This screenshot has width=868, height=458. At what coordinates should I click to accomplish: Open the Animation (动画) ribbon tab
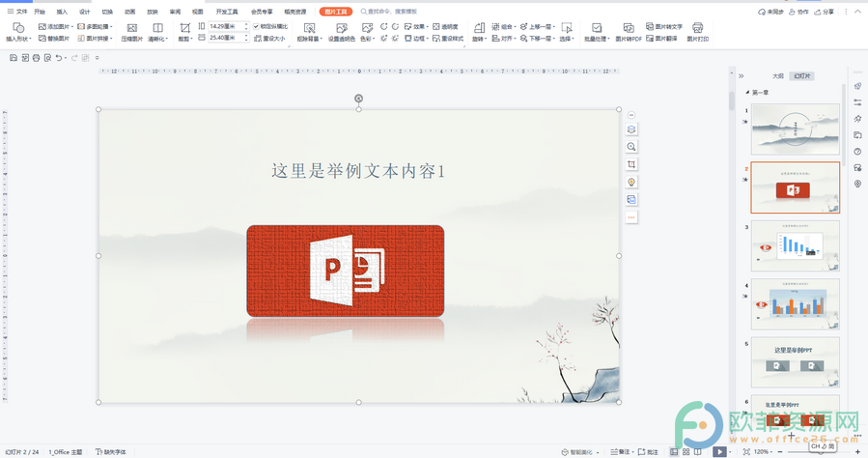[x=129, y=11]
